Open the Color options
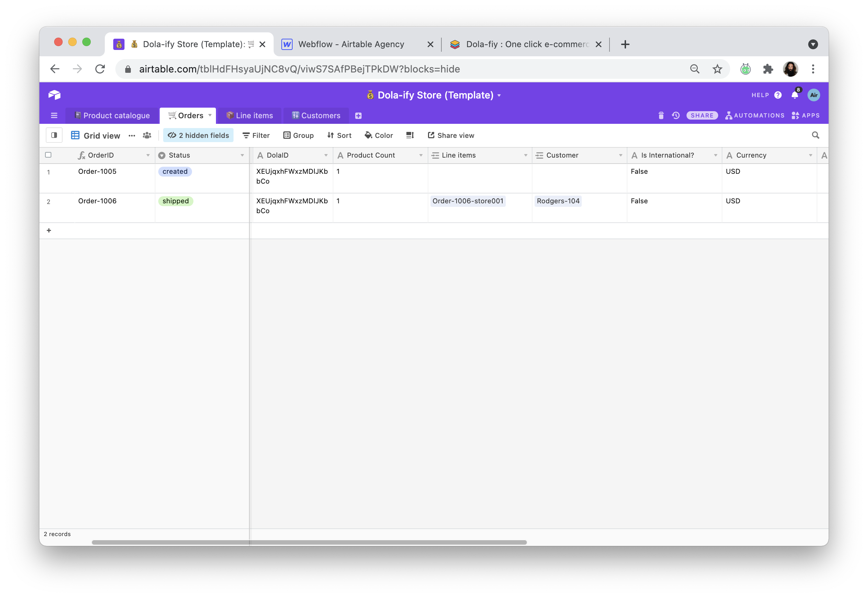This screenshot has height=598, width=868. click(378, 135)
